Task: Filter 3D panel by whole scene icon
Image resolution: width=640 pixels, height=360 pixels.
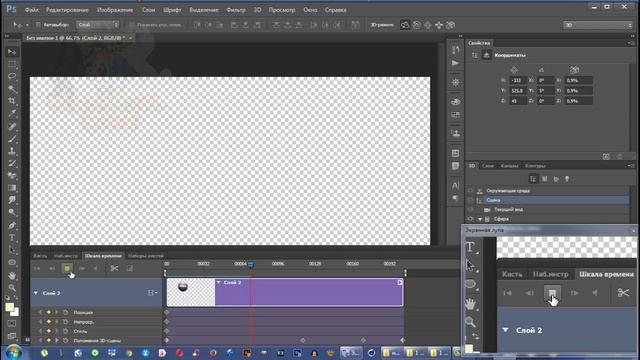Action: (x=533, y=179)
